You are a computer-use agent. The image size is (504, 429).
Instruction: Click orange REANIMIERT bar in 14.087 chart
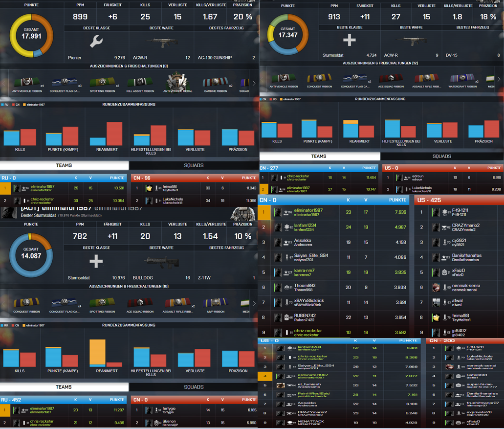pos(97,352)
